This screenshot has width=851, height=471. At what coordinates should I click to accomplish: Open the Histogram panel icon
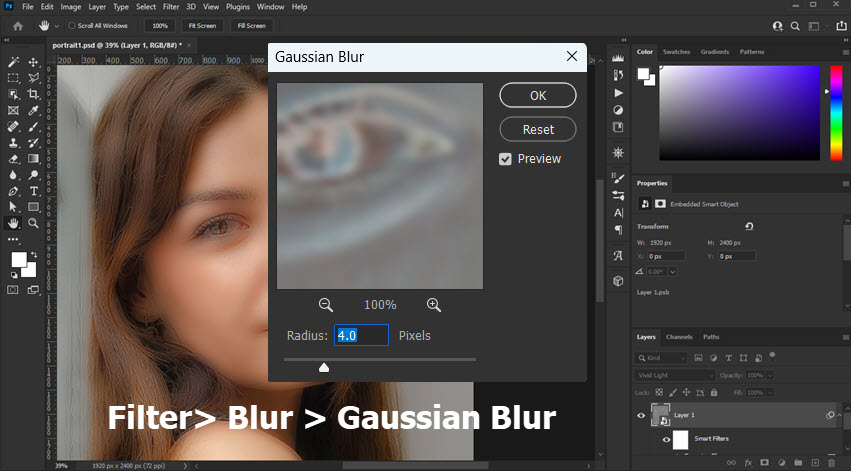coord(618,58)
